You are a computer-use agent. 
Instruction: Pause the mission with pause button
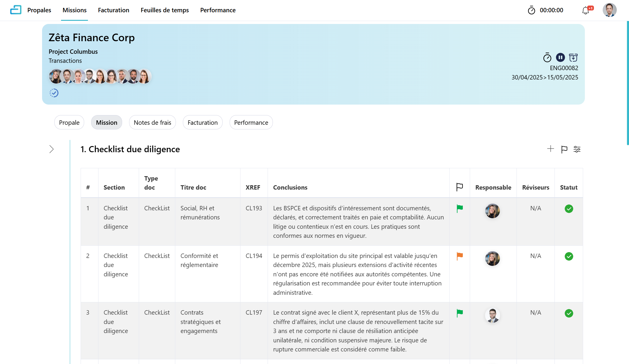(x=560, y=58)
